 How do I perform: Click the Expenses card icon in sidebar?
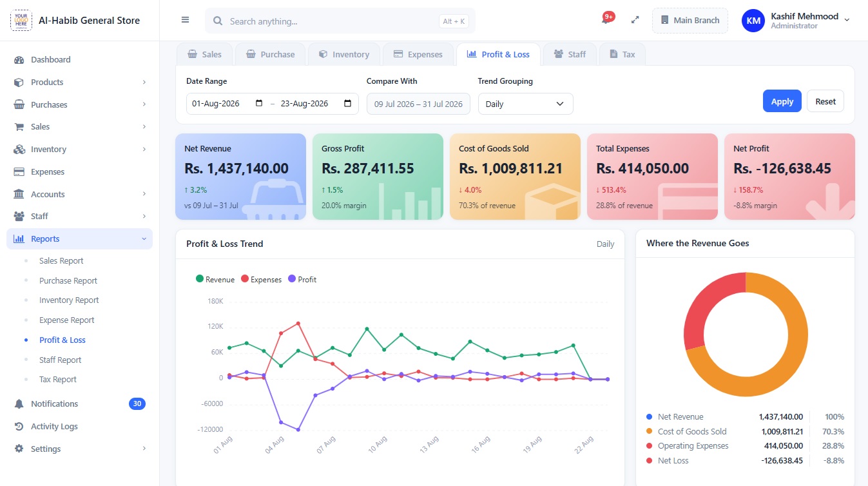[x=19, y=172]
